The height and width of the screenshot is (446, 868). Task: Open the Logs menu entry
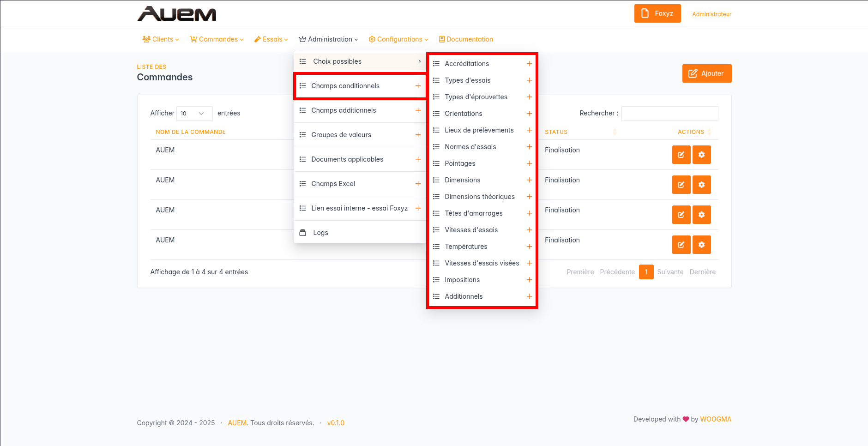(320, 233)
